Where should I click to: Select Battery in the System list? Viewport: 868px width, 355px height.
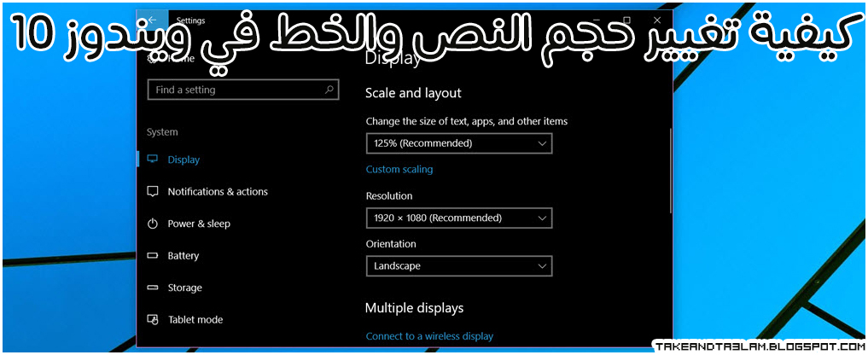click(x=184, y=256)
